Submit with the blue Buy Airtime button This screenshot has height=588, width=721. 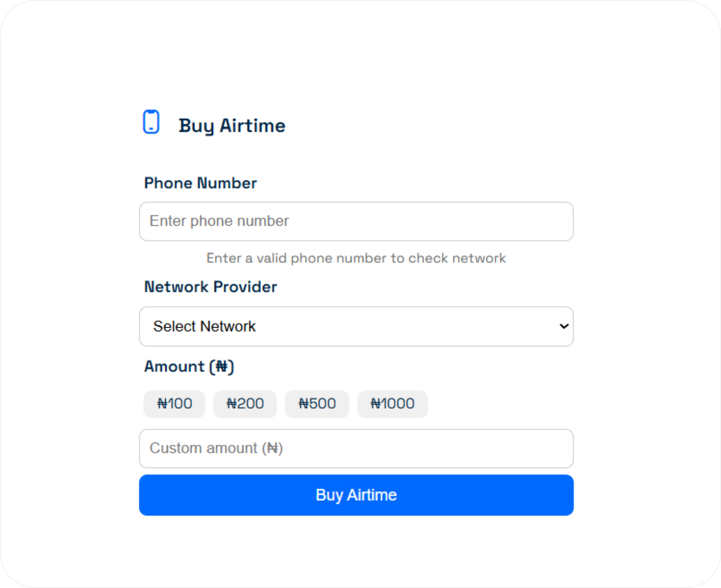click(356, 495)
